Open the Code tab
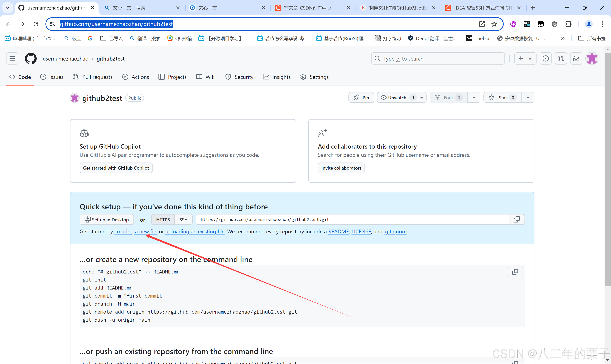The height and width of the screenshot is (364, 611). coord(20,77)
